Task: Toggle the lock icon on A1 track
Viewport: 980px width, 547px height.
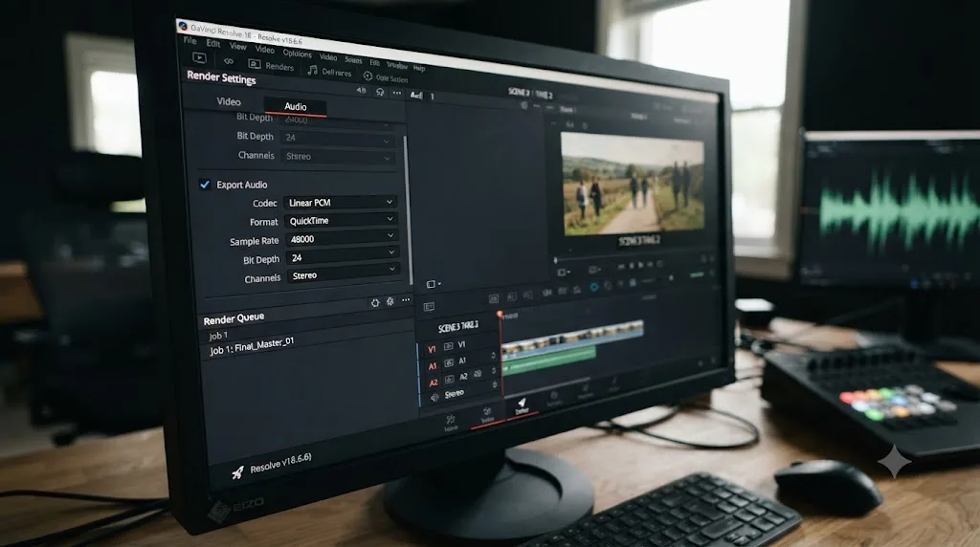Action: click(493, 356)
